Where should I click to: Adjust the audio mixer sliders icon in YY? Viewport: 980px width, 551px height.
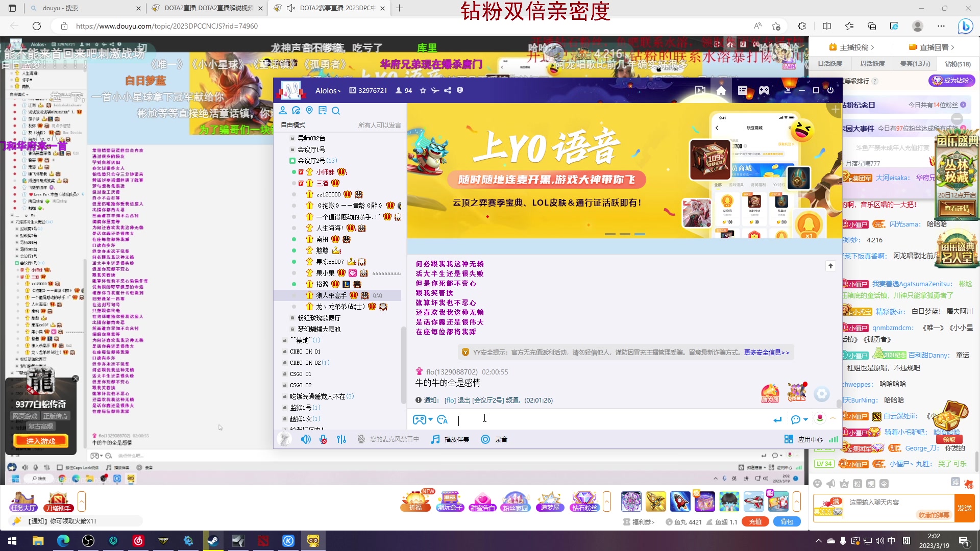point(341,439)
